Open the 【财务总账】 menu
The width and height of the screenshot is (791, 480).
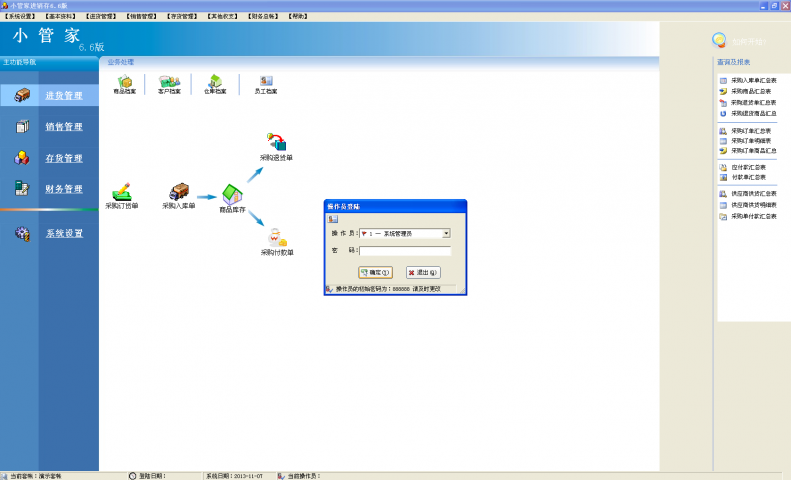pyautogui.click(x=261, y=16)
